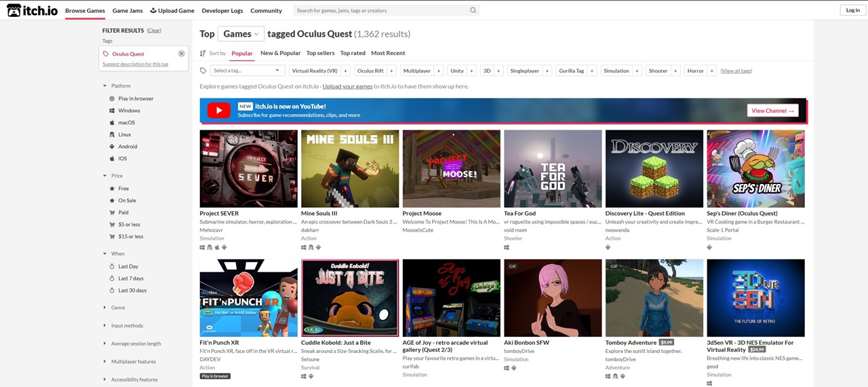Screen dimensions: 868x387
Task: Add Virtual Reality (VR) tag with plus
Action: (345, 71)
